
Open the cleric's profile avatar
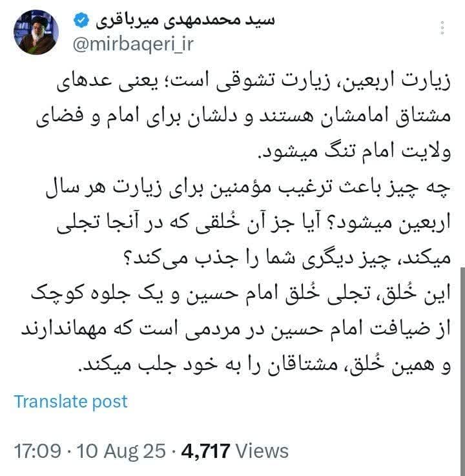click(36, 32)
